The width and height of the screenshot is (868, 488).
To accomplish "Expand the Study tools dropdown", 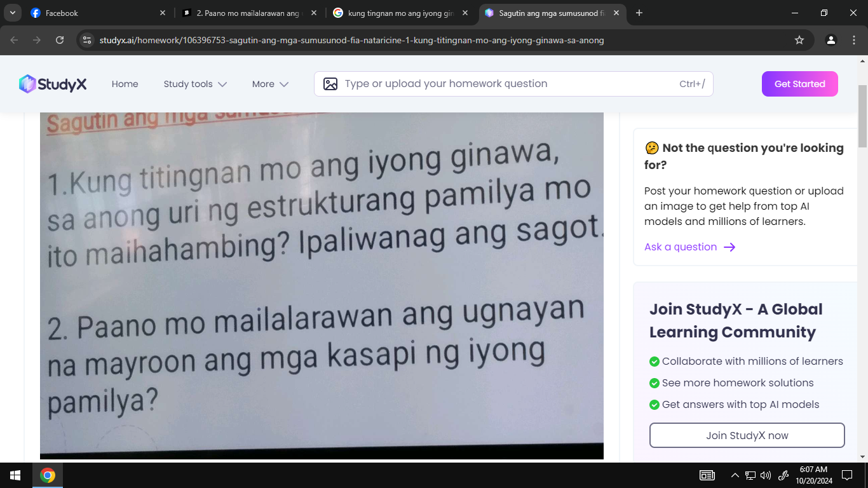I will point(195,84).
